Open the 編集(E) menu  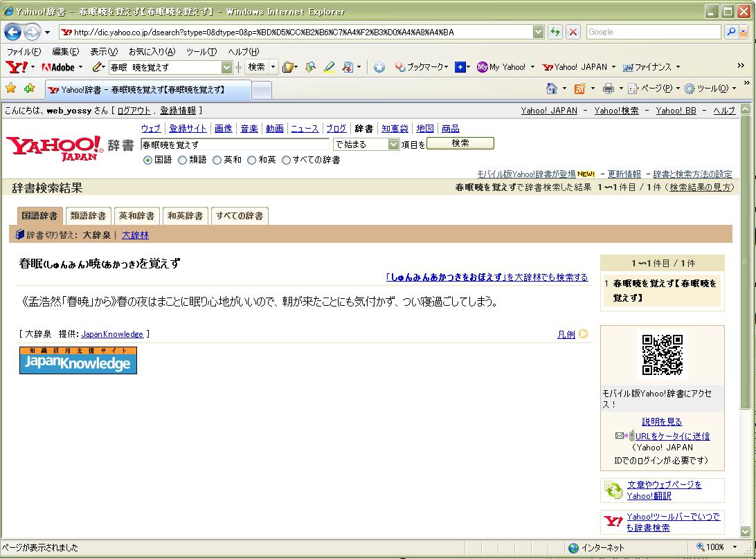(x=66, y=52)
